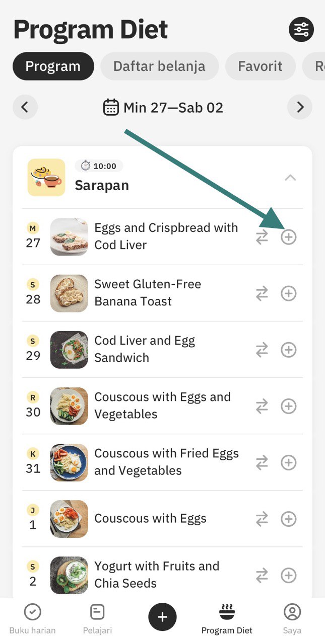
Task: Add Sweet Gluten-Free Banana Toast to diary
Action: pyautogui.click(x=288, y=293)
